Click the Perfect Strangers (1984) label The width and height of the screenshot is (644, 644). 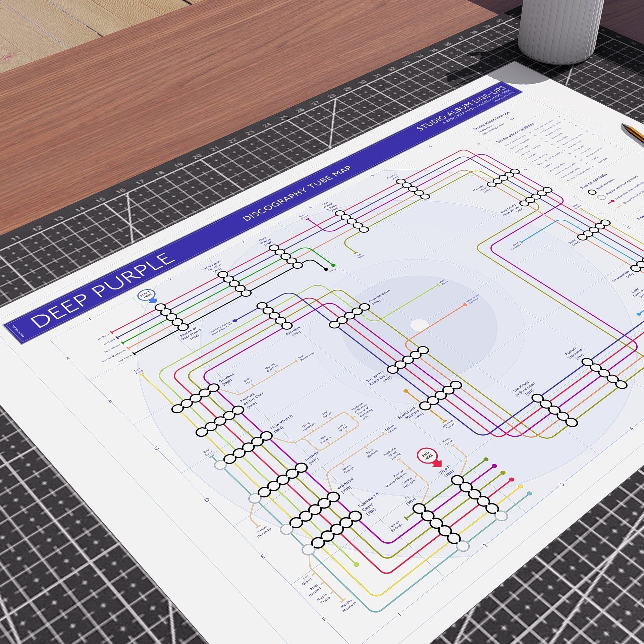[x=575, y=354]
